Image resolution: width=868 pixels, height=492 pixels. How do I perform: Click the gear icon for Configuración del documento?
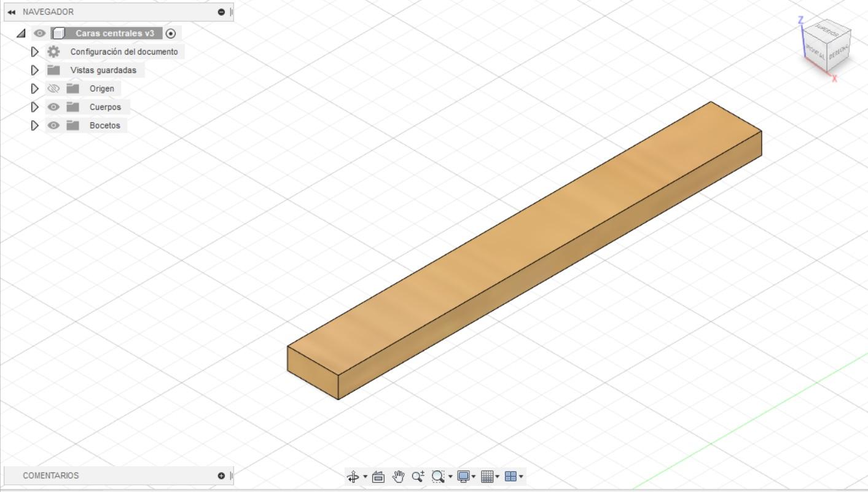[54, 52]
